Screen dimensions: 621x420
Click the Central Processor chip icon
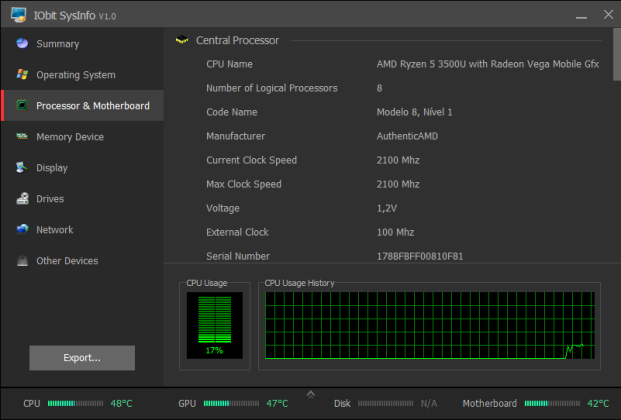[182, 40]
